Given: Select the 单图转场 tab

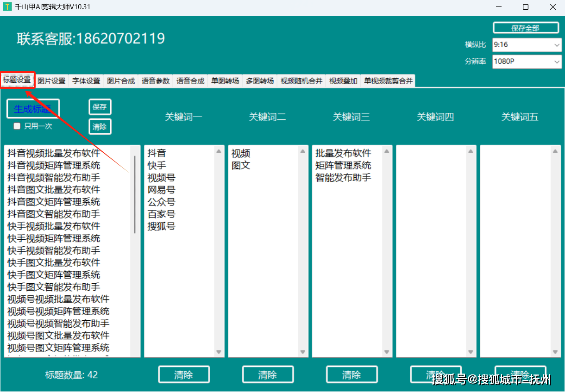Looking at the screenshot, I should tap(224, 80).
